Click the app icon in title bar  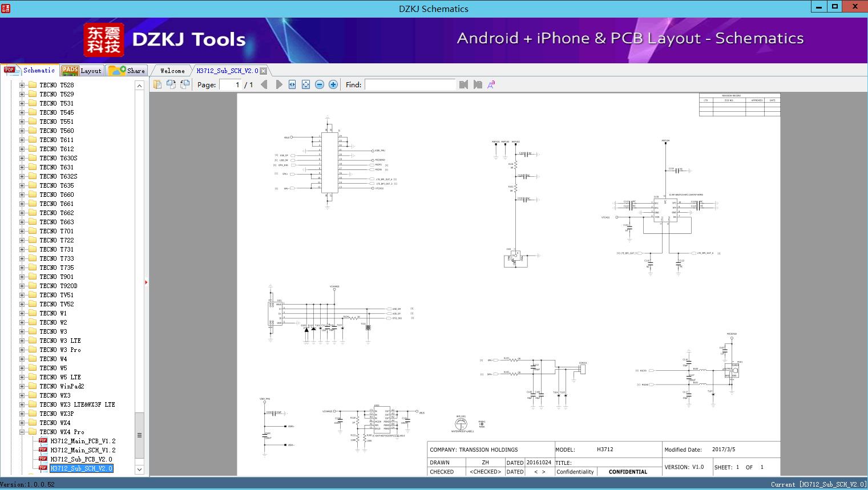[6, 8]
